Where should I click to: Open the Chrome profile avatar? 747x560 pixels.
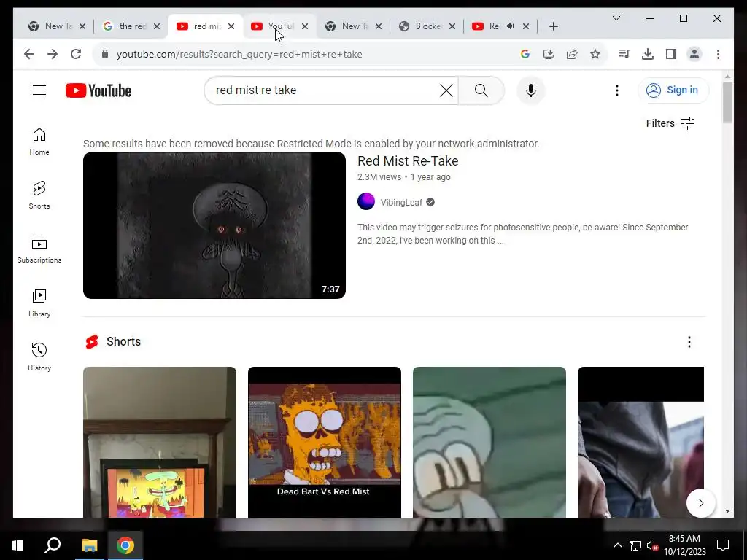coord(694,54)
